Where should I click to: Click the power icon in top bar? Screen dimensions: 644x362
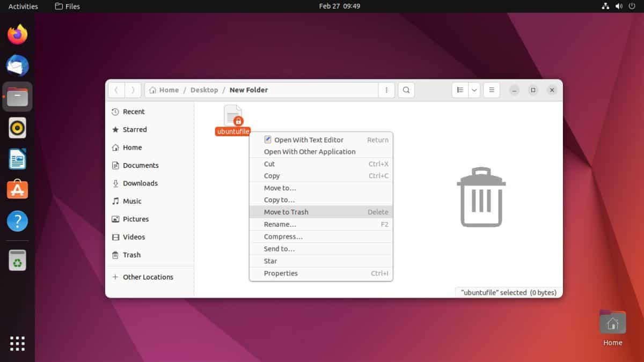click(x=632, y=6)
